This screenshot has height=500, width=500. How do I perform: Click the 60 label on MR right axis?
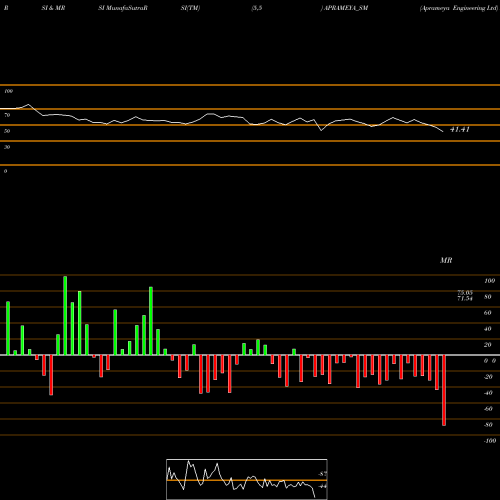[488, 313]
